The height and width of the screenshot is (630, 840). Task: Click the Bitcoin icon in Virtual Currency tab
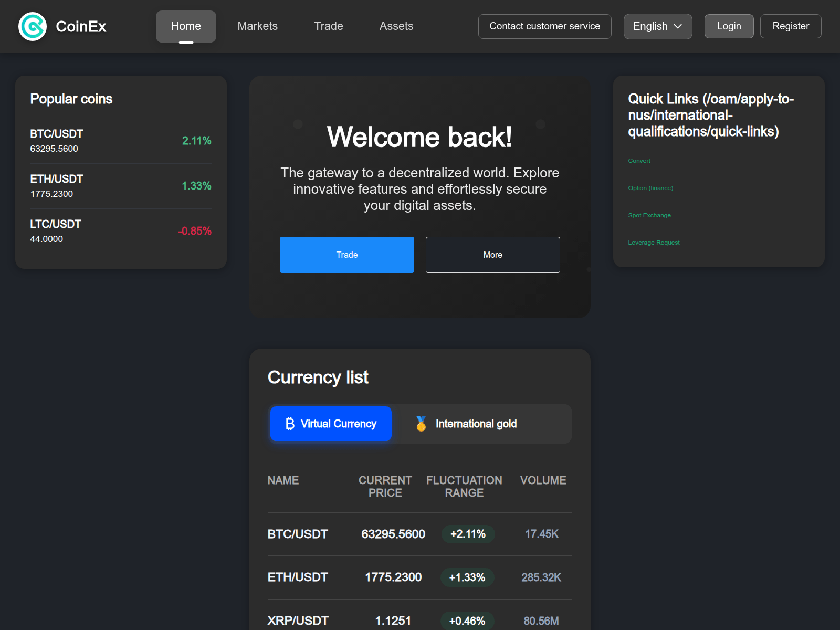point(290,424)
